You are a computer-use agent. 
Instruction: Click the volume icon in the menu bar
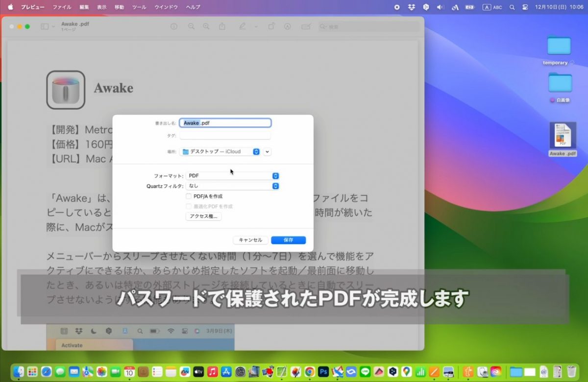pyautogui.click(x=440, y=7)
